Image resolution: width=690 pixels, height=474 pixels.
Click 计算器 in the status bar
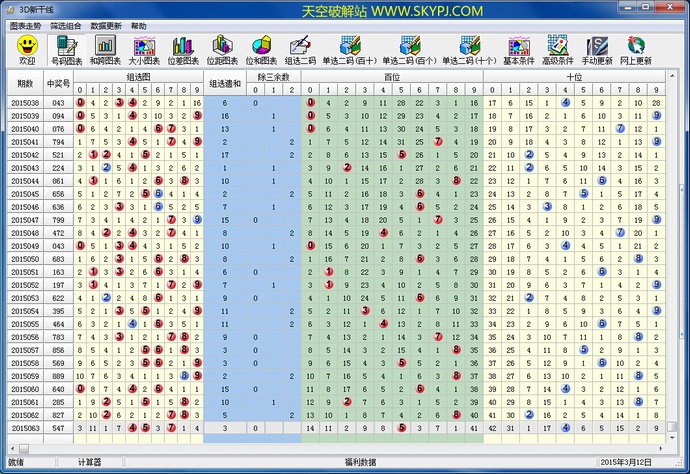90,462
